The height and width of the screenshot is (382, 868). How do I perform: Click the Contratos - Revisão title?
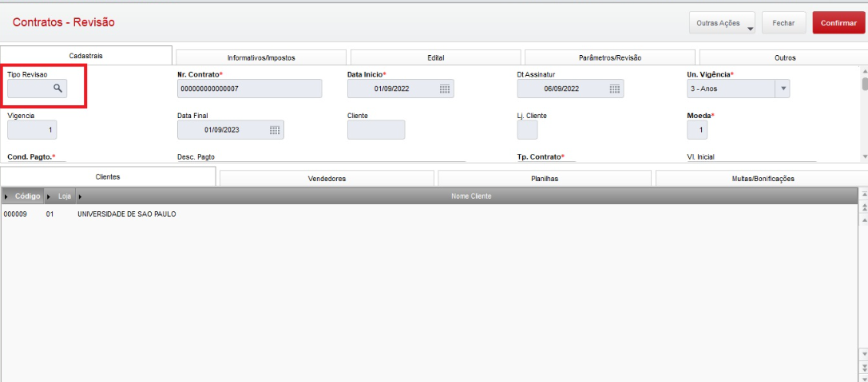64,22
